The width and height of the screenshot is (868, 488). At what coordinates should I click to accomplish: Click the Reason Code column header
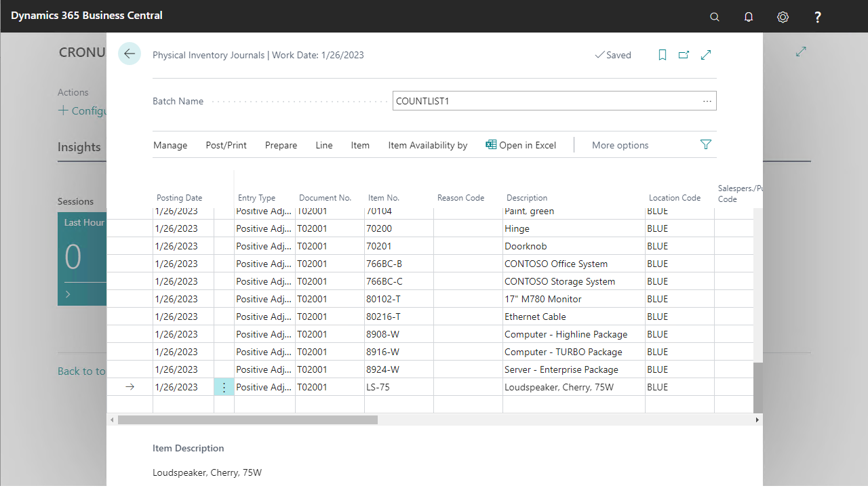pos(461,198)
